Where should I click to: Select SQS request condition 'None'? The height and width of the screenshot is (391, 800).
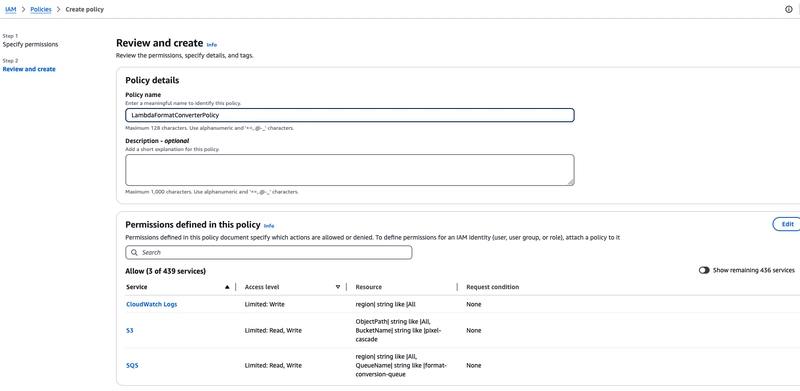tap(473, 365)
